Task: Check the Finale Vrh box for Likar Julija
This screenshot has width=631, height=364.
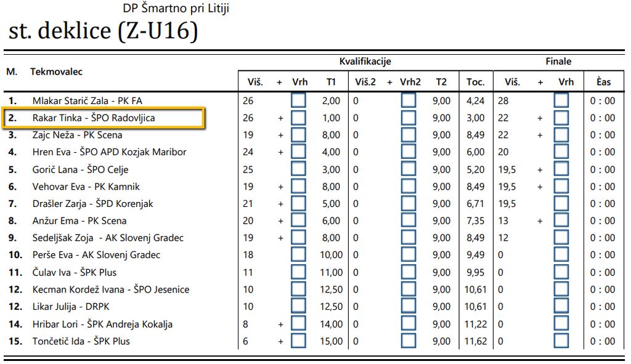Action: pyautogui.click(x=561, y=307)
